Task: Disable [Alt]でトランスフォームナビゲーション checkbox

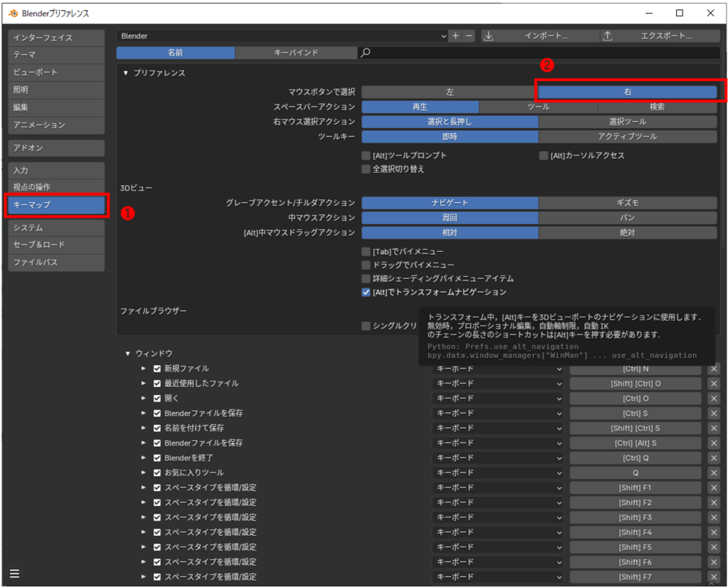Action: click(366, 292)
